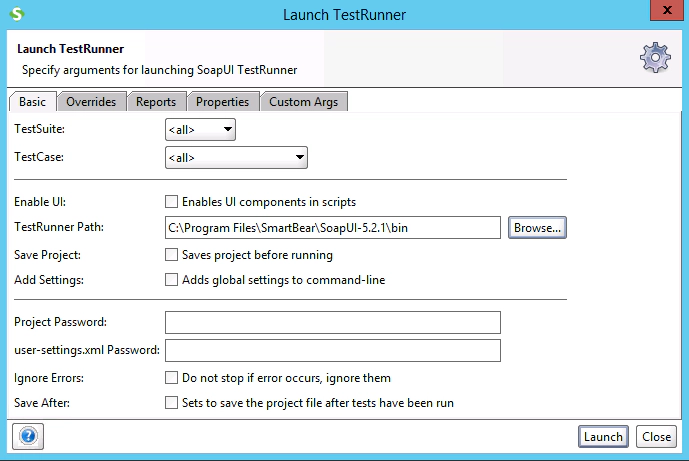Toggle the Save After checkbox
Image resolution: width=689 pixels, height=461 pixels.
tap(171, 403)
